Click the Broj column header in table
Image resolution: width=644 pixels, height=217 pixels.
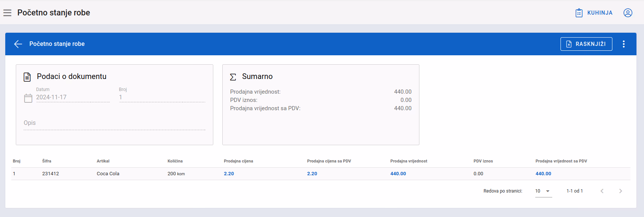(17, 161)
